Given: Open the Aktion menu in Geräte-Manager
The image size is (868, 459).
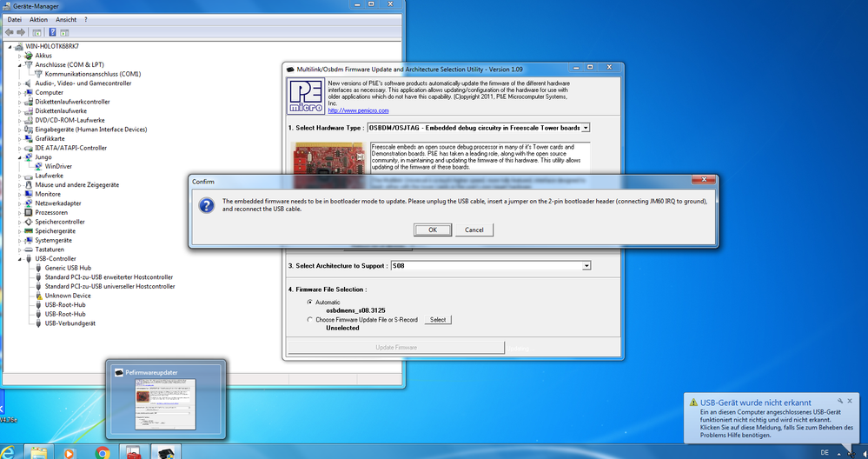Looking at the screenshot, I should point(39,19).
